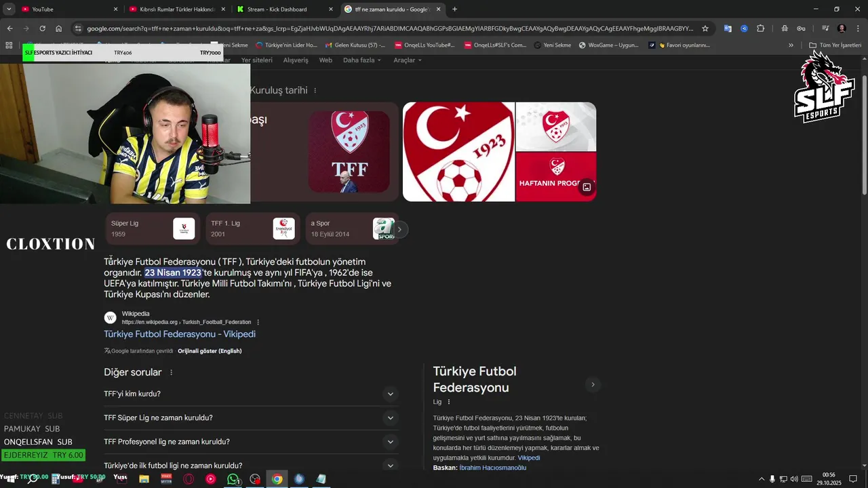Select the TFF 1. Lig 2001 chip

[x=253, y=228]
